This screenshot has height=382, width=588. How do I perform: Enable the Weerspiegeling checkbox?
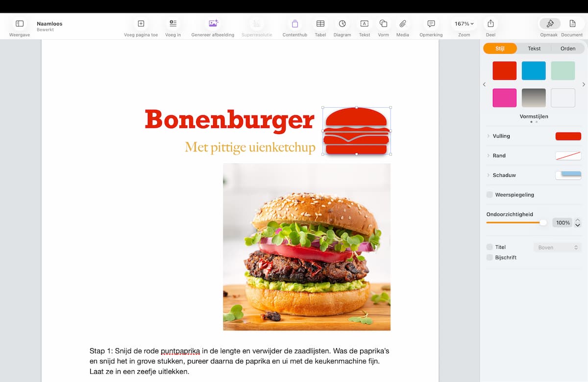tap(490, 195)
